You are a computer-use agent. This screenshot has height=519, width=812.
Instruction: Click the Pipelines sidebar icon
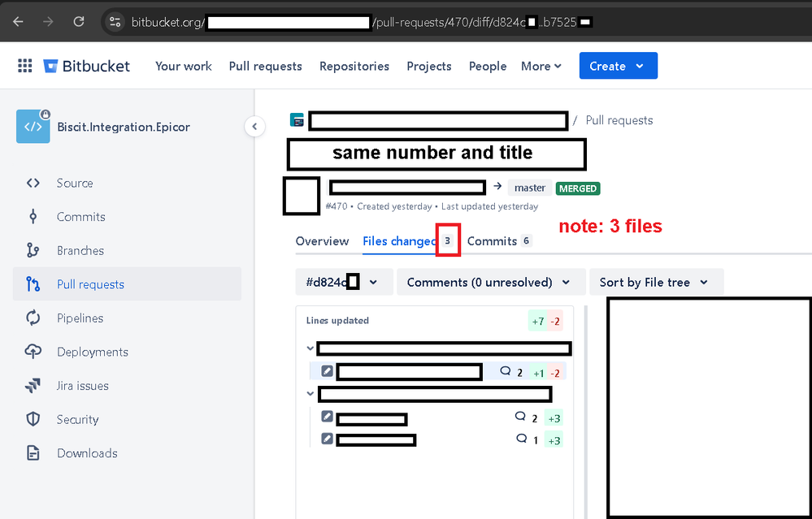pyautogui.click(x=33, y=318)
